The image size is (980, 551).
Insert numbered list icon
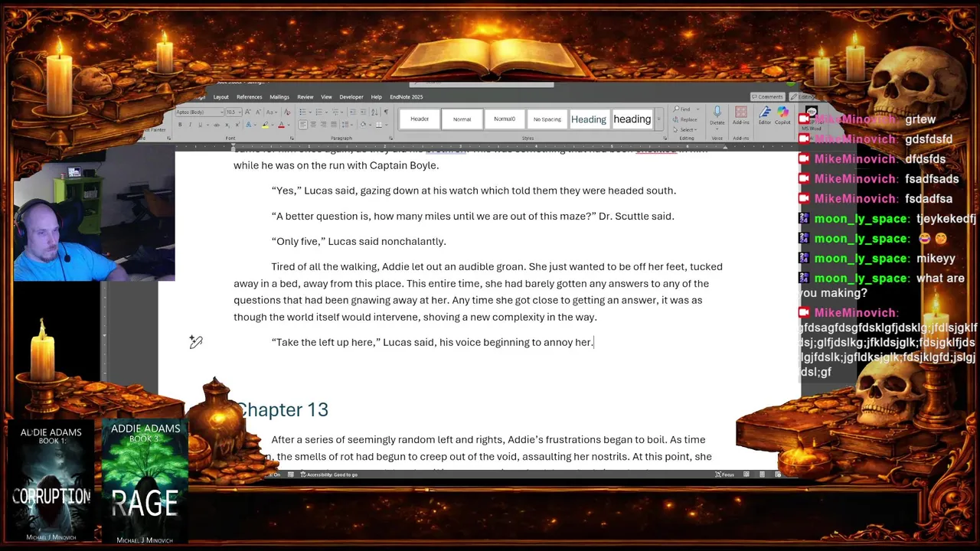point(319,112)
